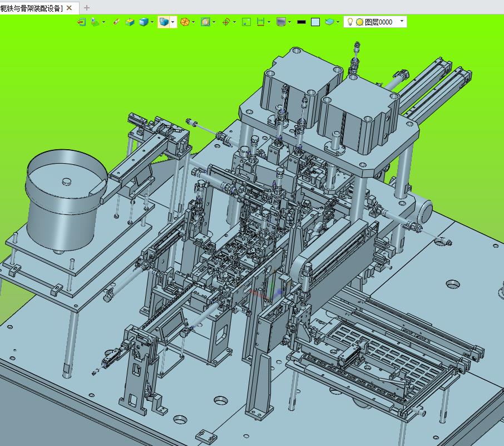Select the 轭铁与骨架装配设备 document tab
The width and height of the screenshot is (504, 446).
tap(32, 8)
